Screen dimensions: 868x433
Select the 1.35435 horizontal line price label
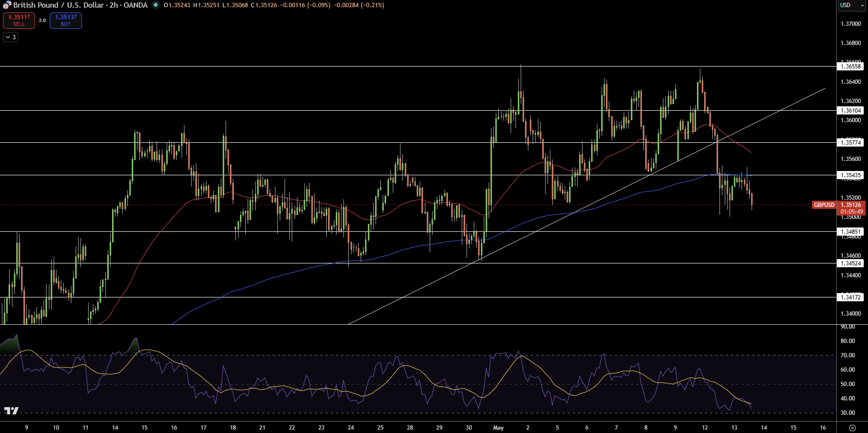tap(850, 175)
